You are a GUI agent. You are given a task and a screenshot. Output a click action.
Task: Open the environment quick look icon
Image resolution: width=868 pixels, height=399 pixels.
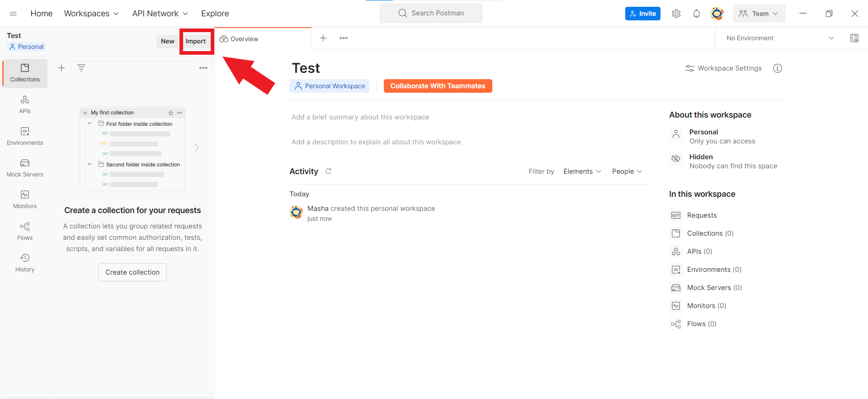click(x=854, y=38)
